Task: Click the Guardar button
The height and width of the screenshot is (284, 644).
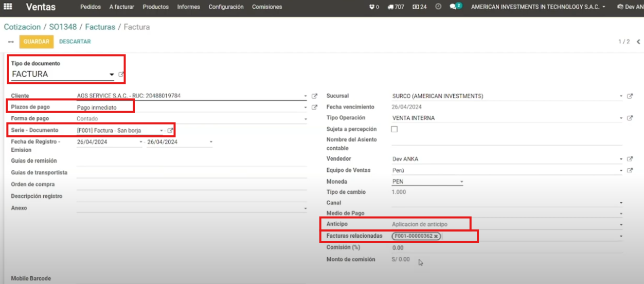Action: pos(36,42)
